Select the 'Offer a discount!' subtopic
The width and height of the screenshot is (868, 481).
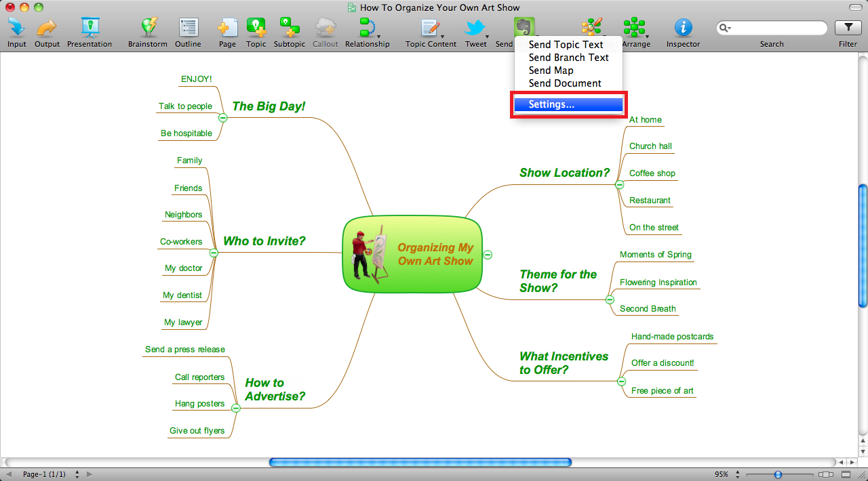pos(663,363)
